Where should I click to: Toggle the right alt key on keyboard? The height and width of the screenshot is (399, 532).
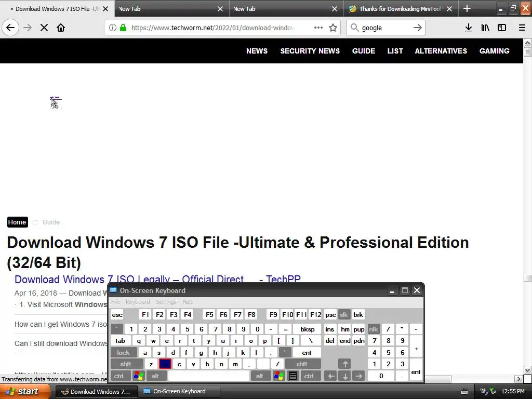(260, 376)
